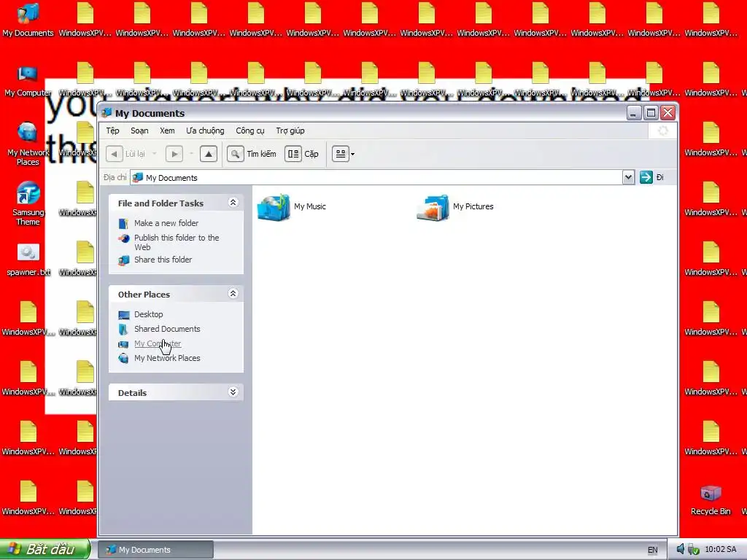The height and width of the screenshot is (560, 747).
Task: Collapse the Other Places panel
Action: coord(233,294)
